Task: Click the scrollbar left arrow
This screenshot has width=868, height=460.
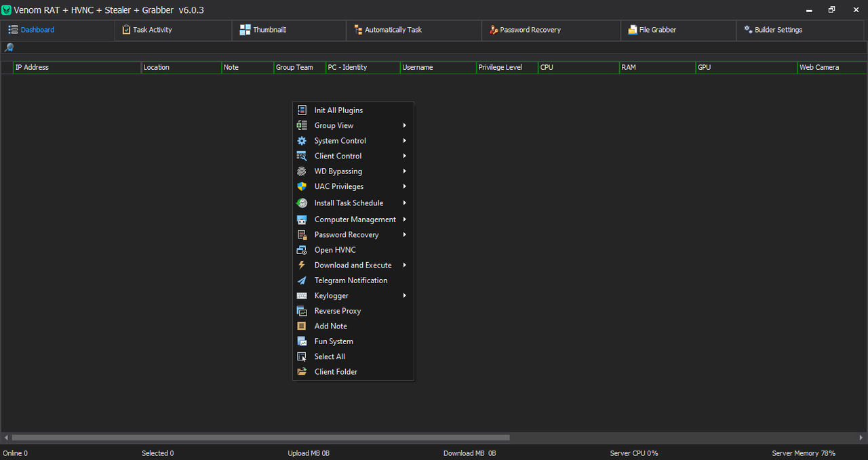Action: 5,438
